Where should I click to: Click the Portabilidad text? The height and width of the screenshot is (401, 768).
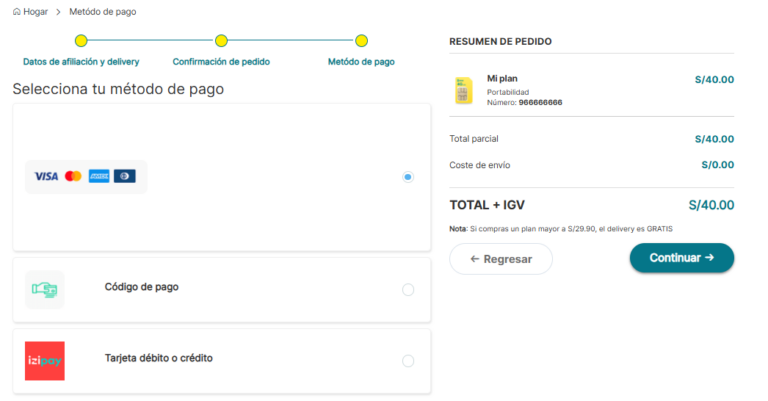(508, 92)
